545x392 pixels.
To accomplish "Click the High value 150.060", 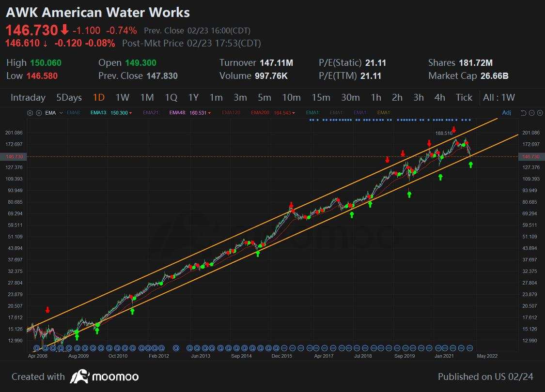I will coord(46,63).
